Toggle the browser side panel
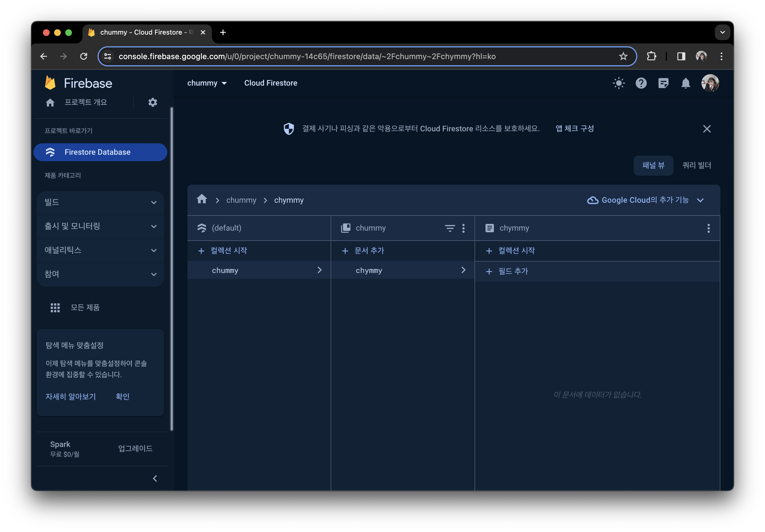This screenshot has width=765, height=532. point(681,56)
